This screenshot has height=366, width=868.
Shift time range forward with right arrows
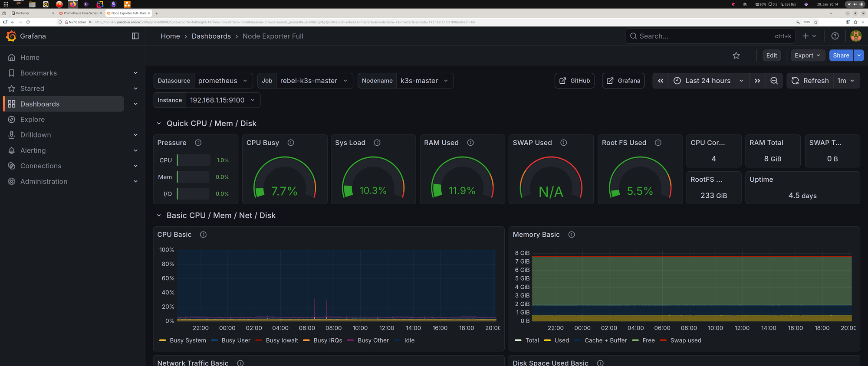[757, 81]
